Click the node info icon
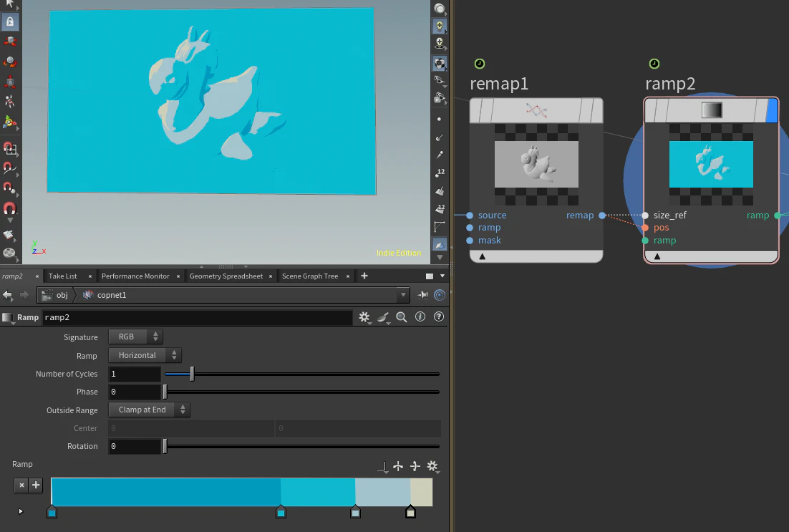The width and height of the screenshot is (789, 532). pos(420,316)
